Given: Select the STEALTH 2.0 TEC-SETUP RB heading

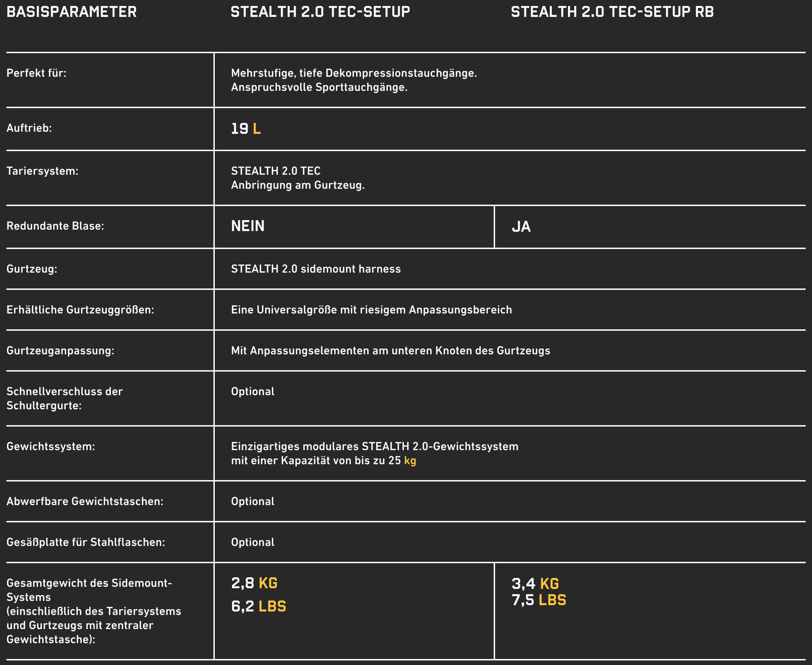Looking at the screenshot, I should (x=612, y=12).
